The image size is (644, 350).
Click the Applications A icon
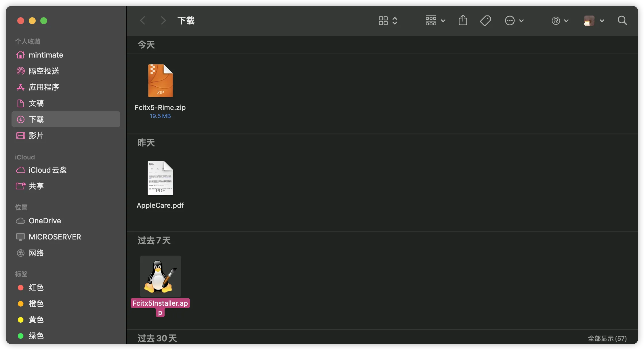(x=20, y=87)
